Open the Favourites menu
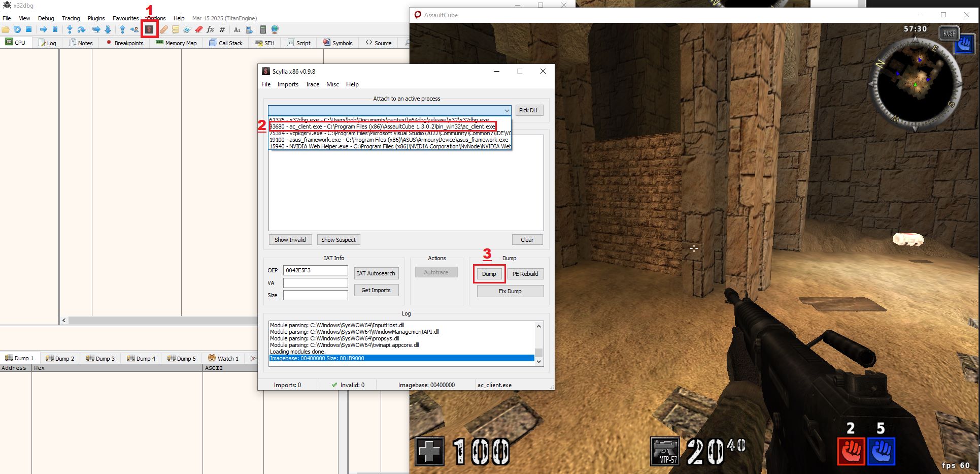The height and width of the screenshot is (474, 980). click(x=125, y=18)
